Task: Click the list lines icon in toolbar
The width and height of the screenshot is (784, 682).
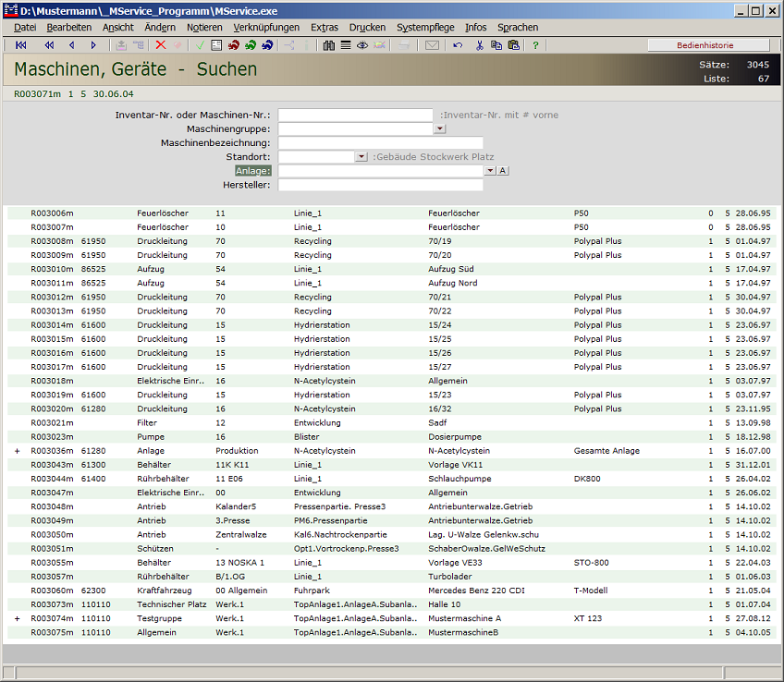Action: pyautogui.click(x=345, y=45)
